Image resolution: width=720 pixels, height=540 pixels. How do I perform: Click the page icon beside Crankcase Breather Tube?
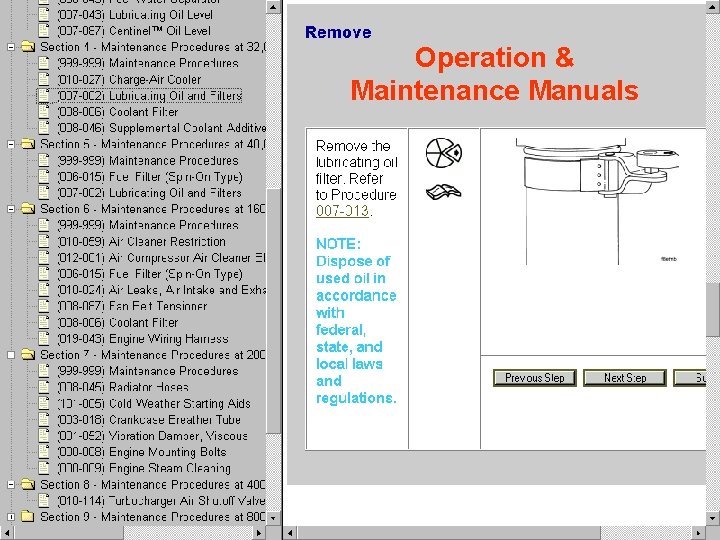click(x=44, y=420)
